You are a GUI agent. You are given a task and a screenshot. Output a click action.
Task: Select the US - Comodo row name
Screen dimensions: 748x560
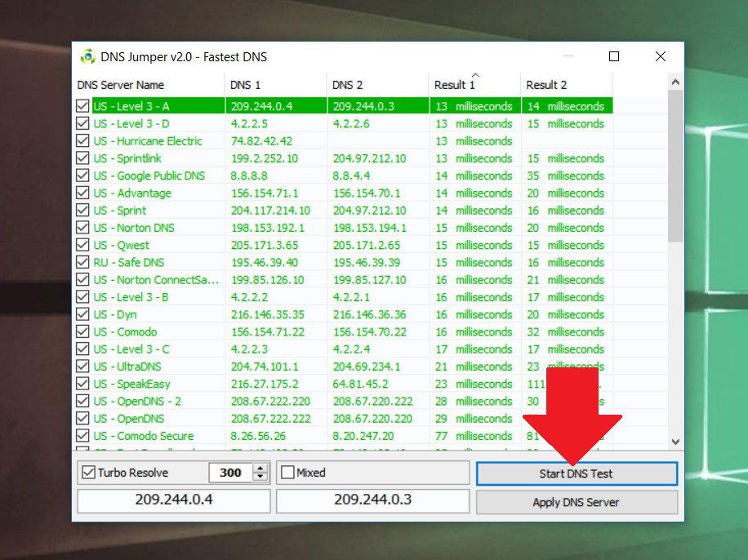tap(125, 331)
